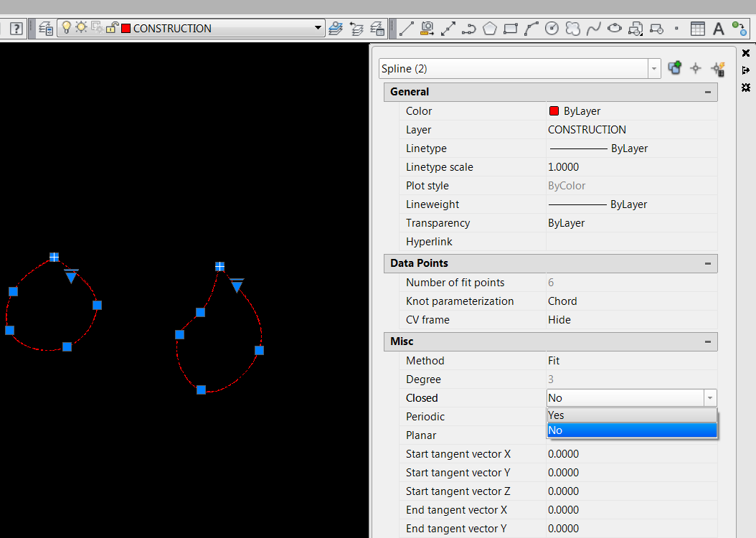Open Quick Select from the Properties palette
This screenshot has height=538, width=756.
tap(718, 68)
